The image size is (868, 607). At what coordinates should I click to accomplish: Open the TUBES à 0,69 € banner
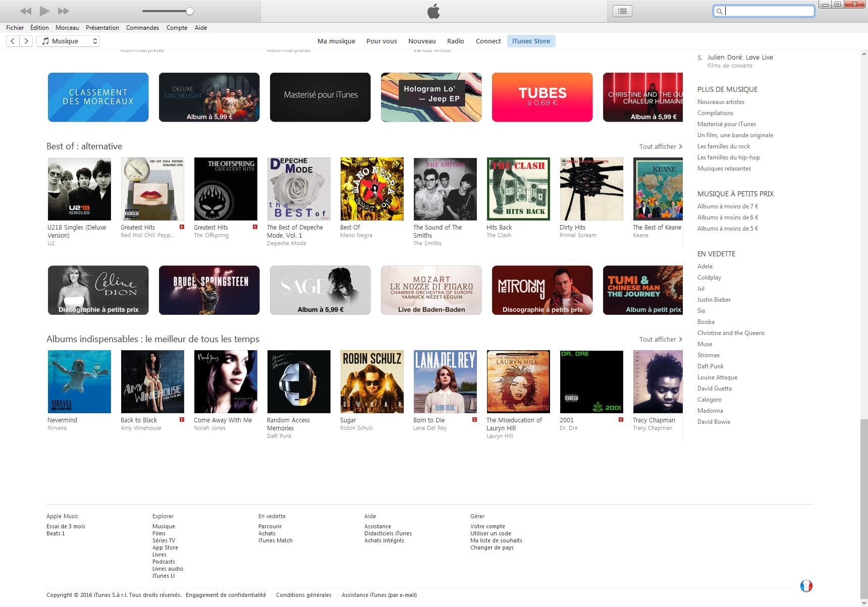coord(542,97)
